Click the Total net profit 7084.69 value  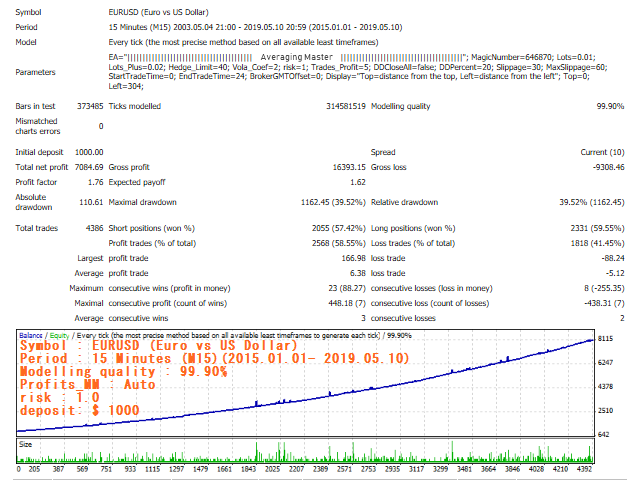89,167
